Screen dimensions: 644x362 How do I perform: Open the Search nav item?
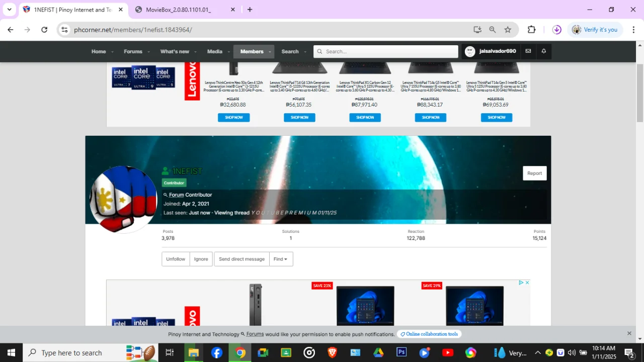pyautogui.click(x=290, y=51)
